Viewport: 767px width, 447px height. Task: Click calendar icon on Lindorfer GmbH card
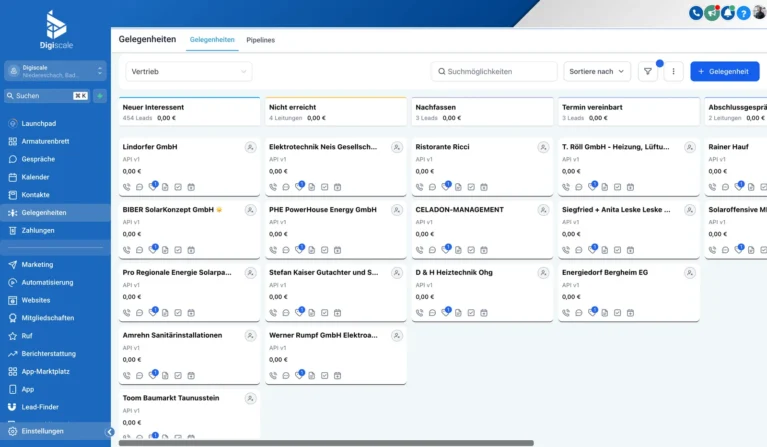(x=191, y=187)
